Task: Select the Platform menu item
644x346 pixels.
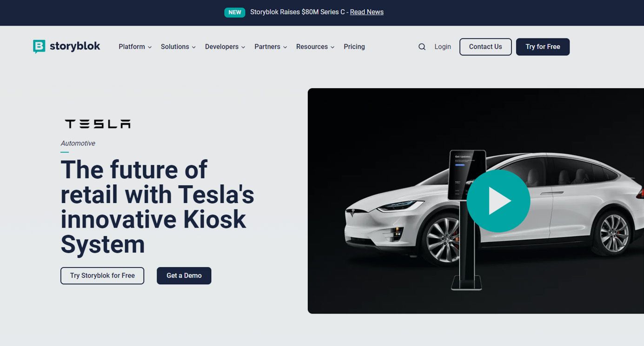Action: pyautogui.click(x=132, y=47)
